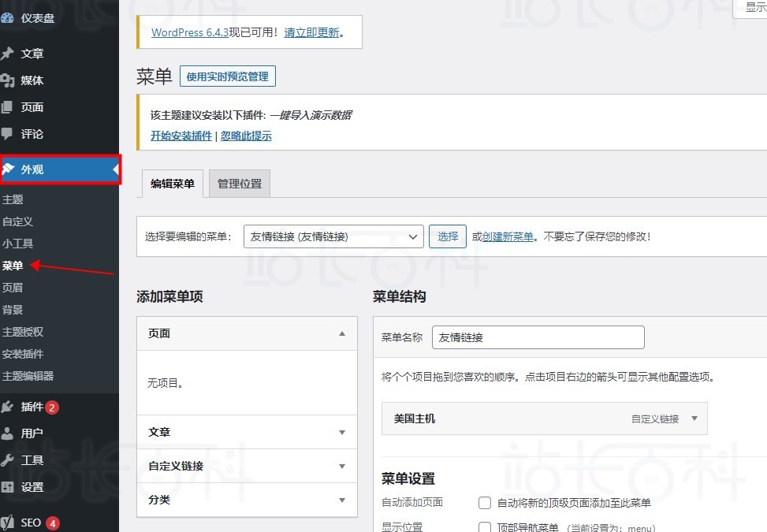Expand the 美国主机 menu item arrow
The image size is (767, 532).
(x=694, y=419)
